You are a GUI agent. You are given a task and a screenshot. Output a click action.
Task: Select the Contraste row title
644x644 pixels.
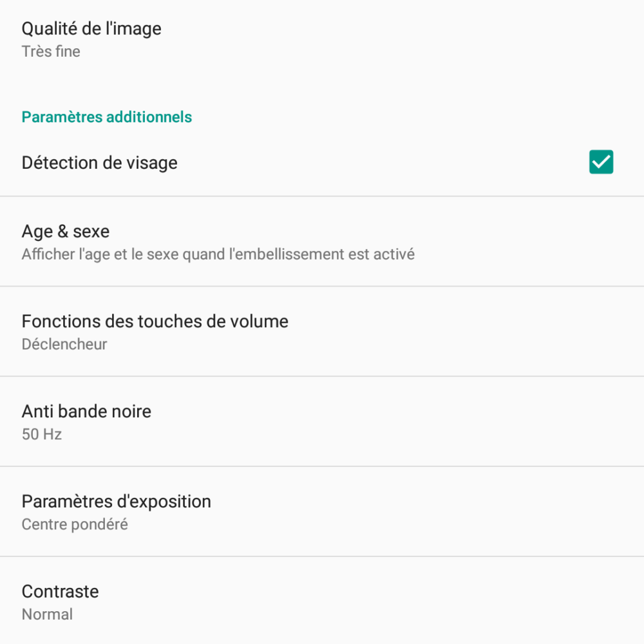pos(60,591)
